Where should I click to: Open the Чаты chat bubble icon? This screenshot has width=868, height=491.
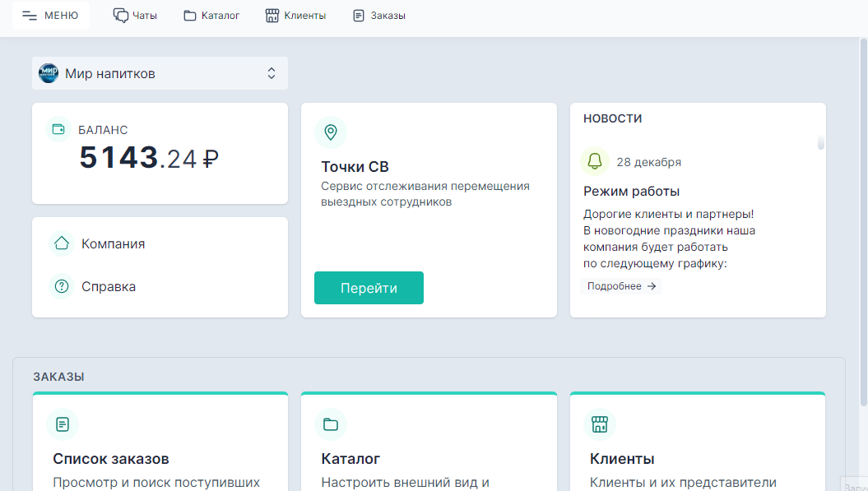pos(121,14)
